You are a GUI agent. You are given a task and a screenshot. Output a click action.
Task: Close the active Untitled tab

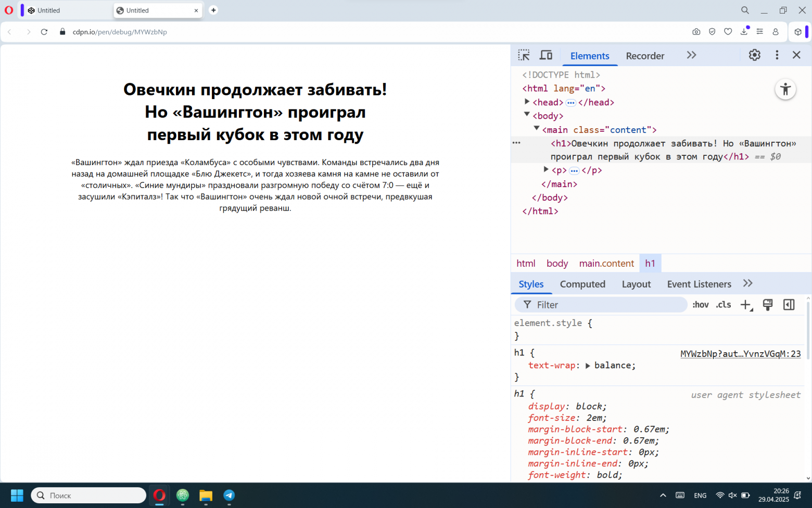click(x=196, y=10)
